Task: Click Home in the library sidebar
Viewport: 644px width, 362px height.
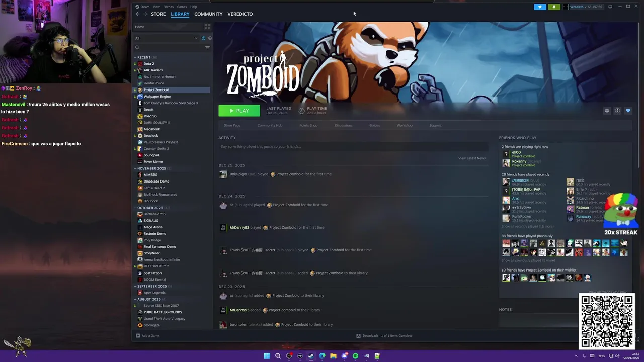Action: click(140, 27)
